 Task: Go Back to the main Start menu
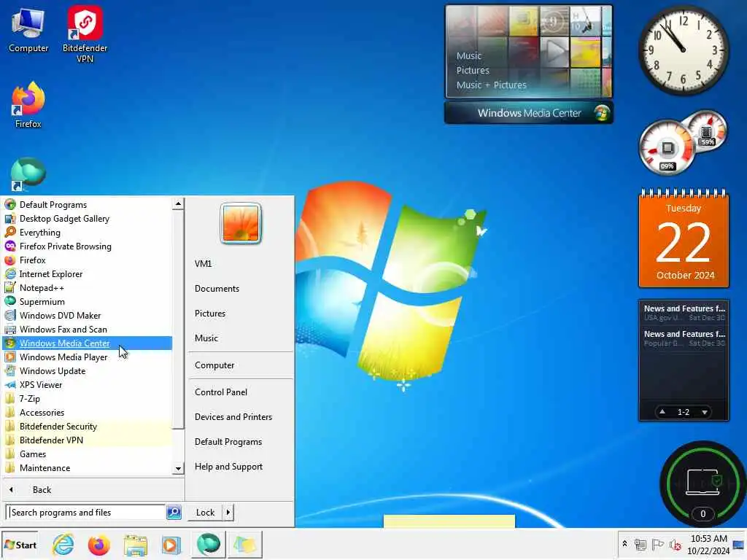tap(93, 489)
